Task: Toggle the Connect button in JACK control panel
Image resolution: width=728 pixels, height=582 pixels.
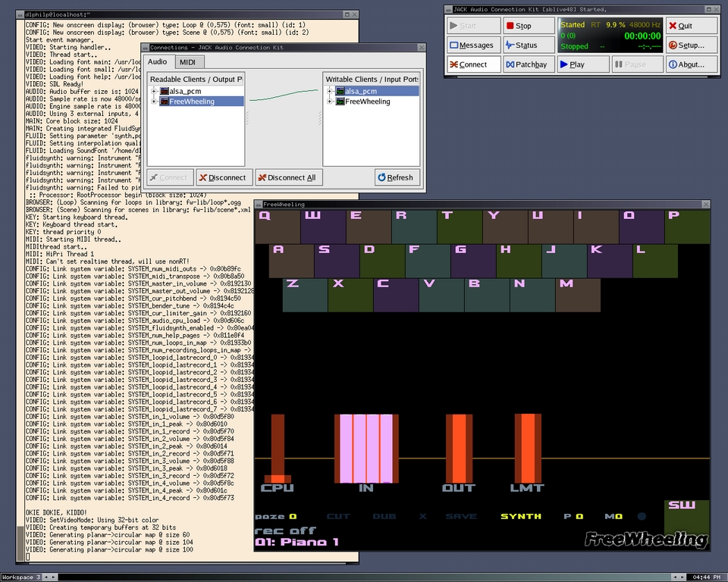Action: point(473,64)
